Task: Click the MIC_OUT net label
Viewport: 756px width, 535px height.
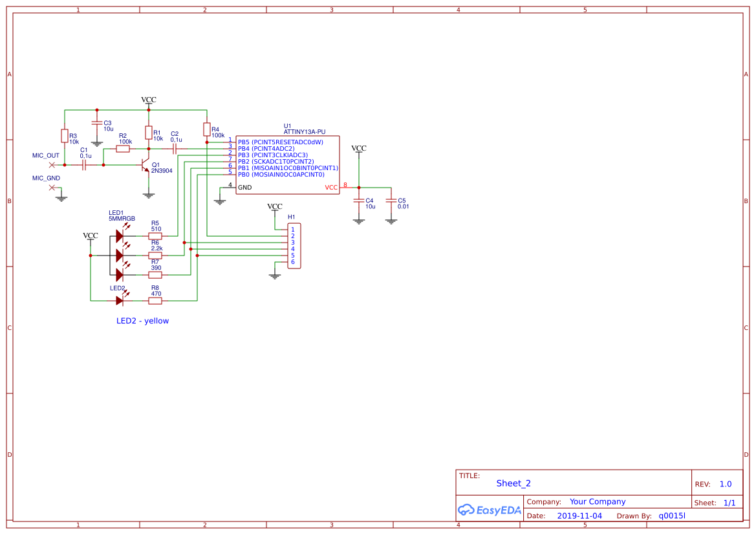Action: pyautogui.click(x=46, y=155)
